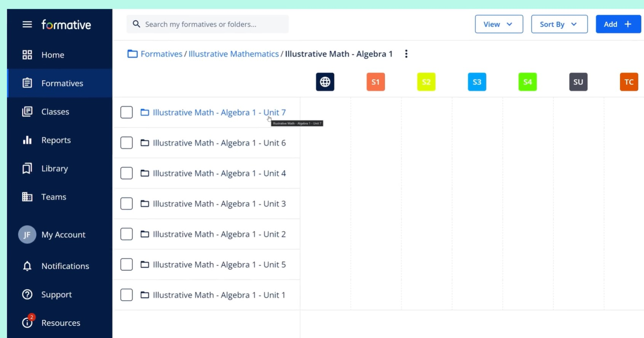This screenshot has height=338, width=644.
Task: Open the three-dot folder options menu
Action: [406, 54]
